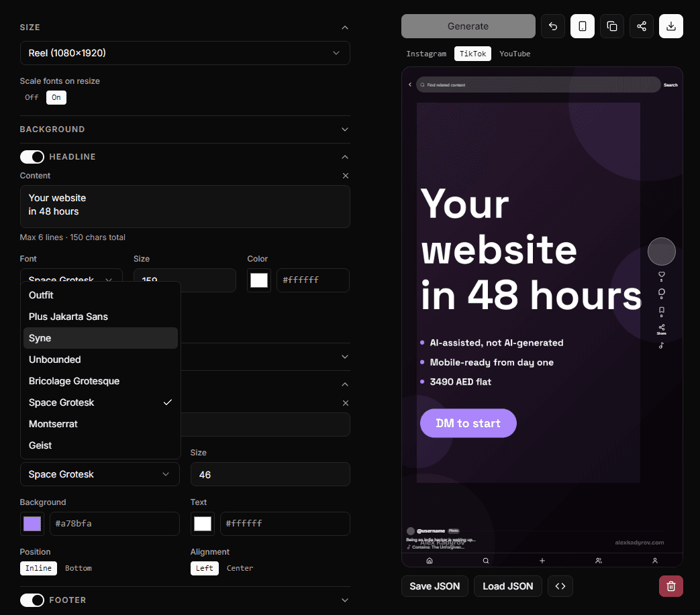
Task: Open the purple button background swatch
Action: point(32,524)
